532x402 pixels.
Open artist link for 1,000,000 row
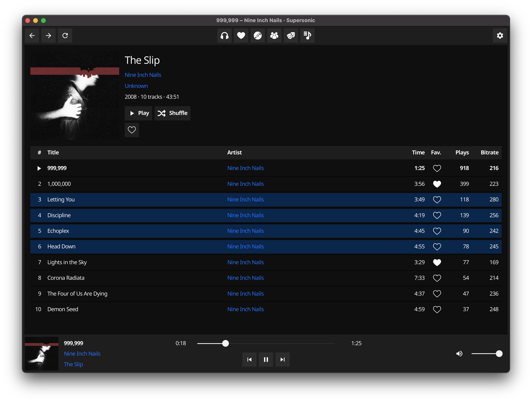pos(245,184)
